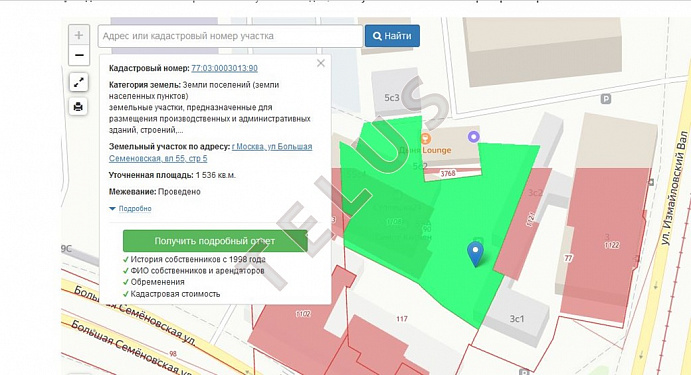Click История собственников с 1998 года text
Screen dimensions: 691x375
[198, 260]
